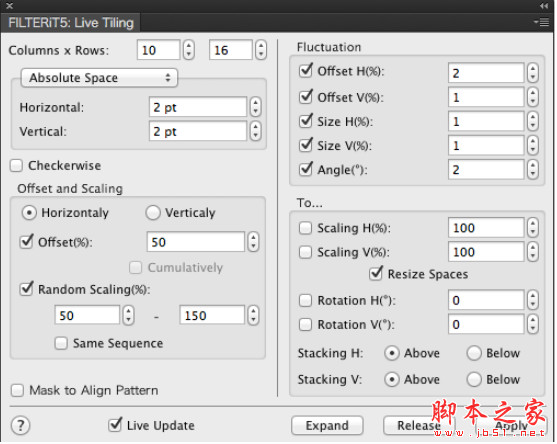Click the Columns stepper arrows
557x444 pixels.
coord(189,50)
